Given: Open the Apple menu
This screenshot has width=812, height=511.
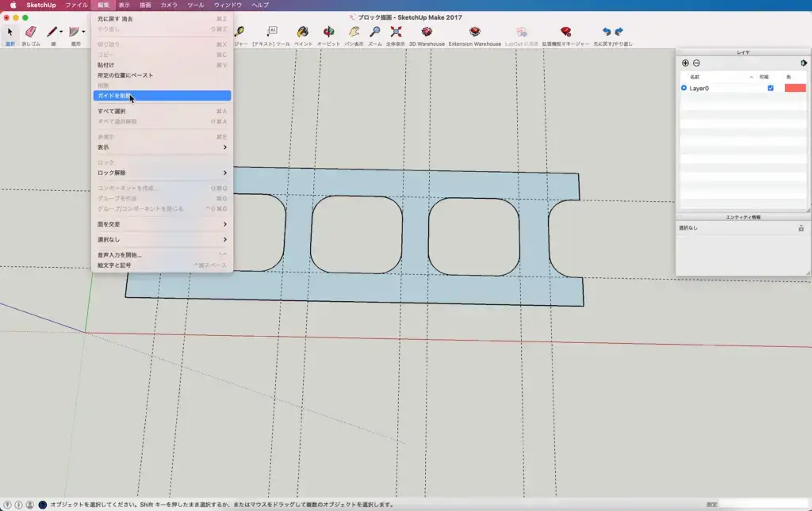Looking at the screenshot, I should click(x=13, y=6).
